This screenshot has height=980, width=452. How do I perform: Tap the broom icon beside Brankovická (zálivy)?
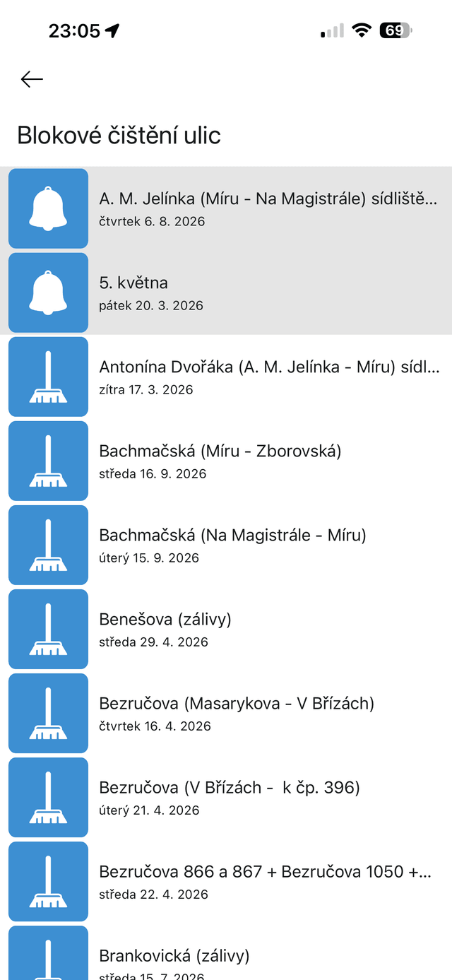(x=48, y=957)
